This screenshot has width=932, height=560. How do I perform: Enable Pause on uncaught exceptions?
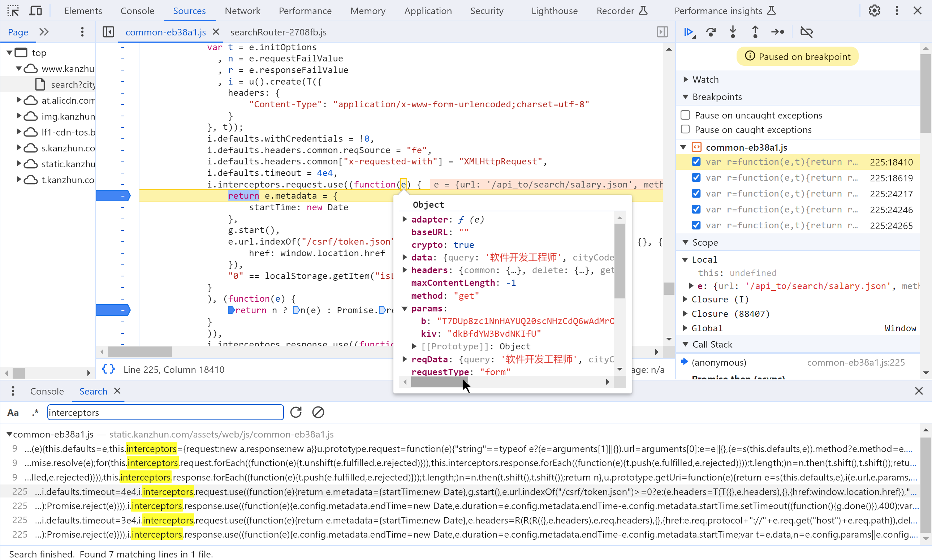pyautogui.click(x=685, y=115)
